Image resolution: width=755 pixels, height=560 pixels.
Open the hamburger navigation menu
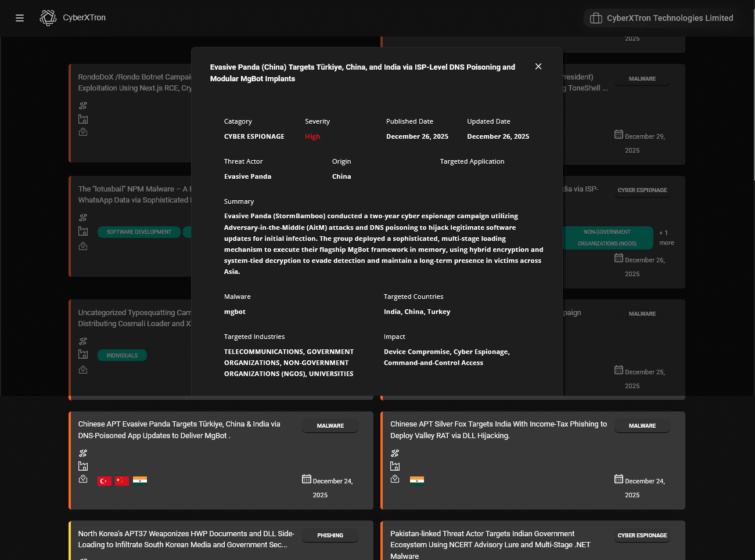pos(19,18)
